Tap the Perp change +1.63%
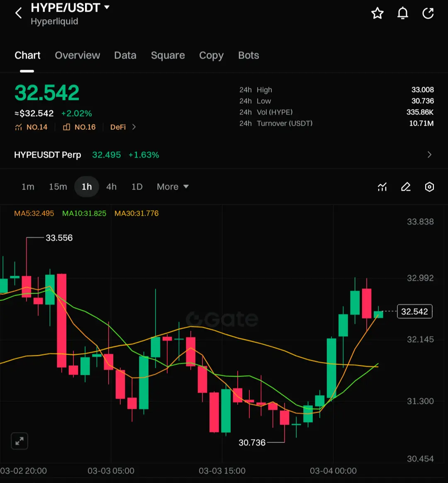 (144, 155)
